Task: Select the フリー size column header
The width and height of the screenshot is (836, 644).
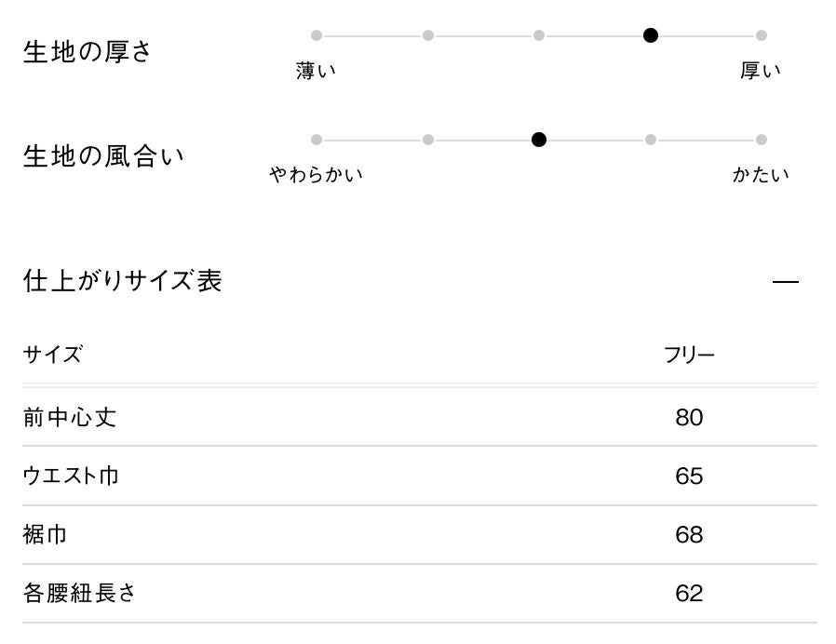Action: [689, 356]
